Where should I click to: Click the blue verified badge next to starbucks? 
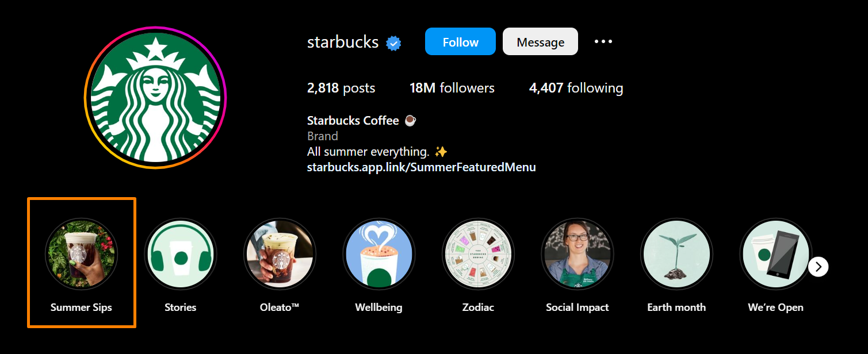point(393,42)
